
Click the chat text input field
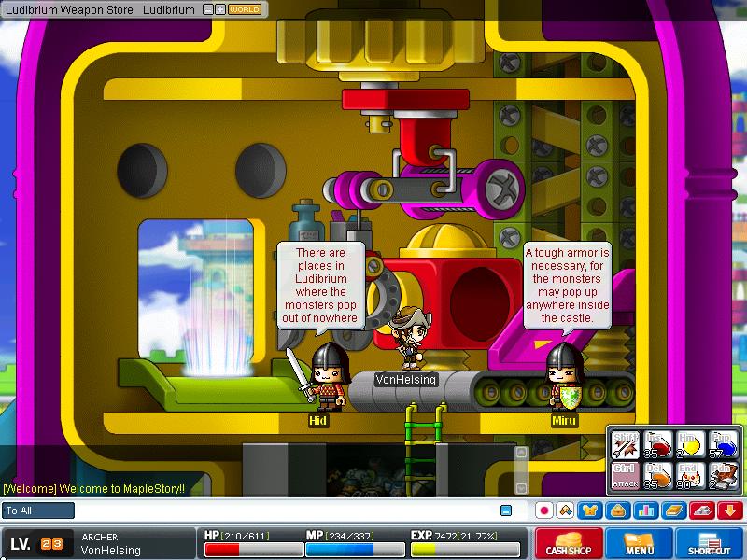[x=288, y=511]
